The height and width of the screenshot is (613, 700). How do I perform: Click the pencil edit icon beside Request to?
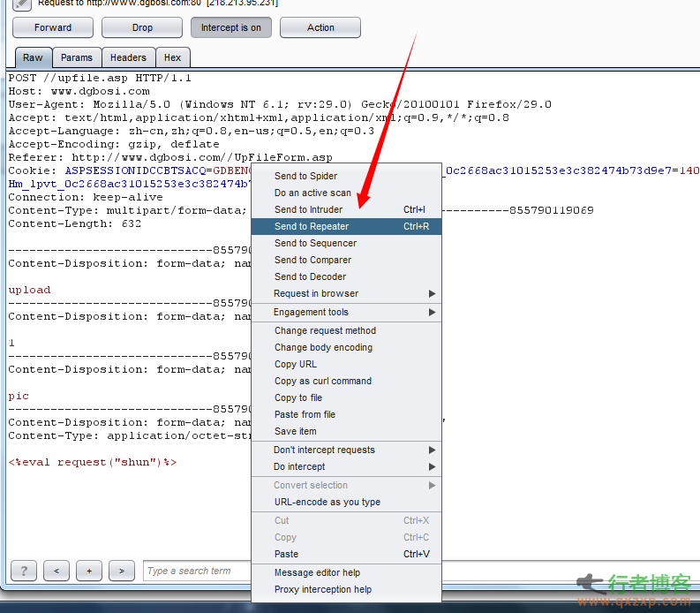coord(21,4)
